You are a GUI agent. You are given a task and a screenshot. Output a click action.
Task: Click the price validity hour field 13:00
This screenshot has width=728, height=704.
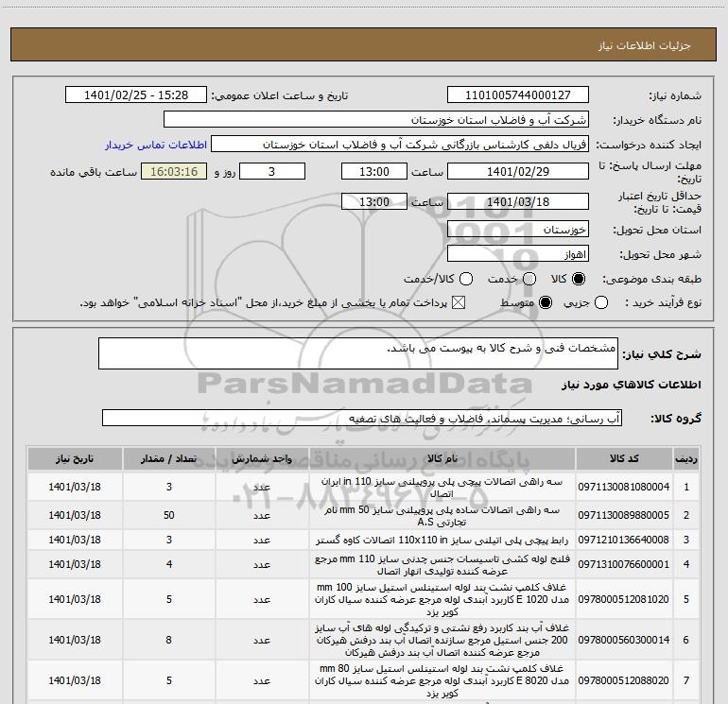[374, 201]
